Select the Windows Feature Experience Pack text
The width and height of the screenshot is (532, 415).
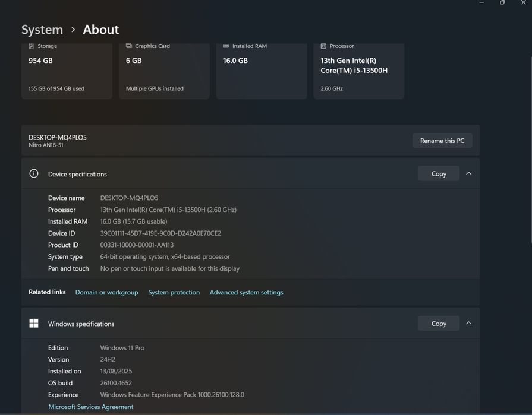pos(172,395)
